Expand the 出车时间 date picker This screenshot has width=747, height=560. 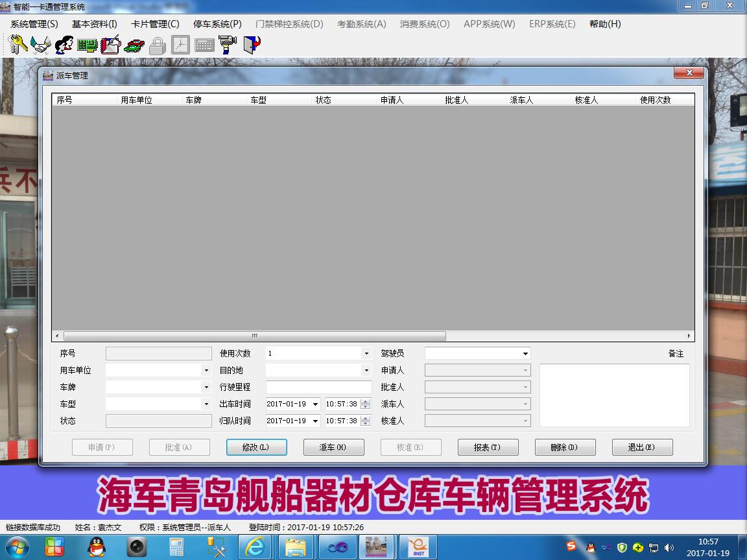click(x=314, y=404)
